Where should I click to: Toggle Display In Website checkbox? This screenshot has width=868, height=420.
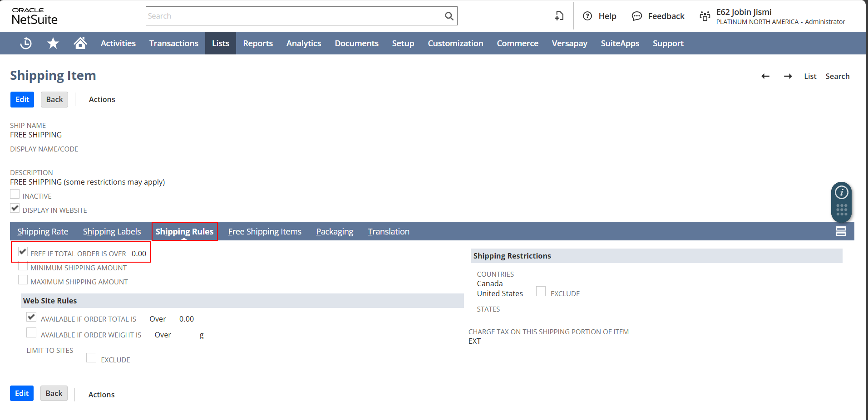coord(15,209)
